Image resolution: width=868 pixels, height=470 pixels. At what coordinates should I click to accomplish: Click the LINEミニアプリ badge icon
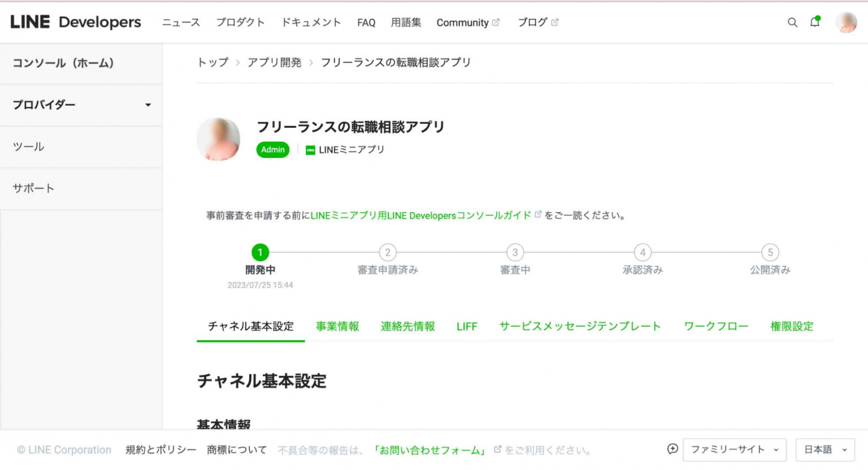point(310,150)
